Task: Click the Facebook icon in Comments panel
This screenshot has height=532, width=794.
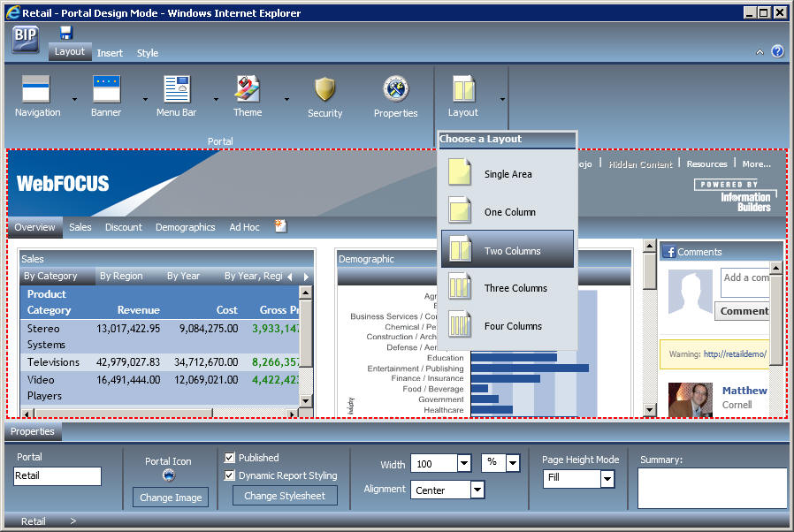Action: click(x=669, y=252)
